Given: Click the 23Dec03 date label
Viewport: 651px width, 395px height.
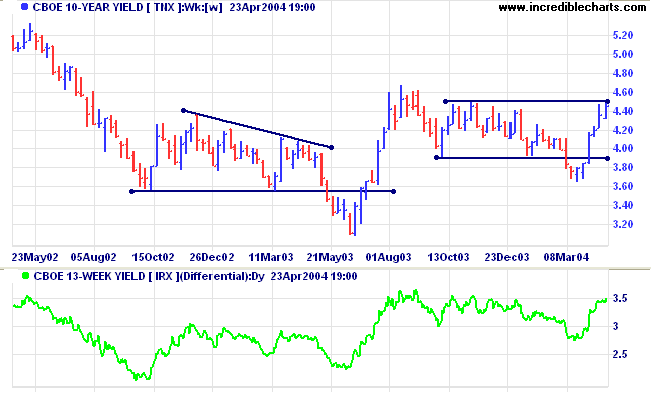Looking at the screenshot, I should tap(507, 257).
